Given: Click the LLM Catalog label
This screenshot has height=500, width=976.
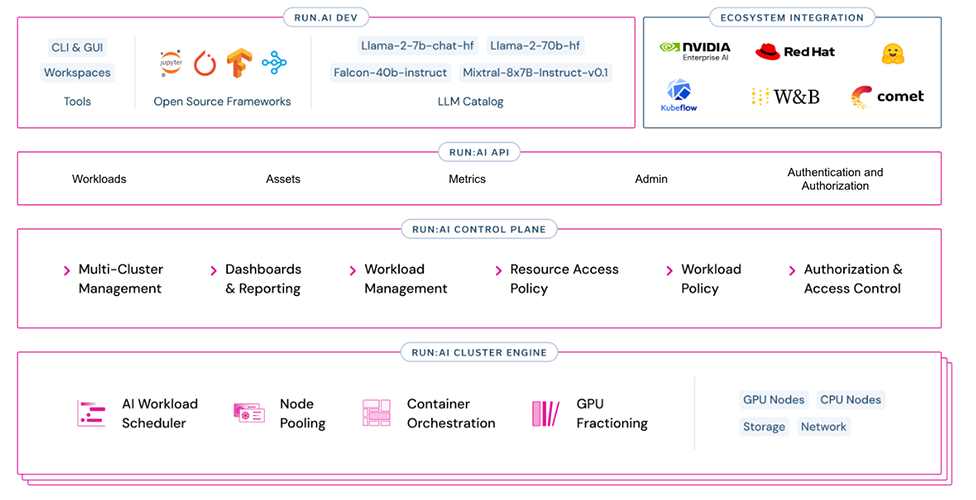Looking at the screenshot, I should pyautogui.click(x=471, y=101).
